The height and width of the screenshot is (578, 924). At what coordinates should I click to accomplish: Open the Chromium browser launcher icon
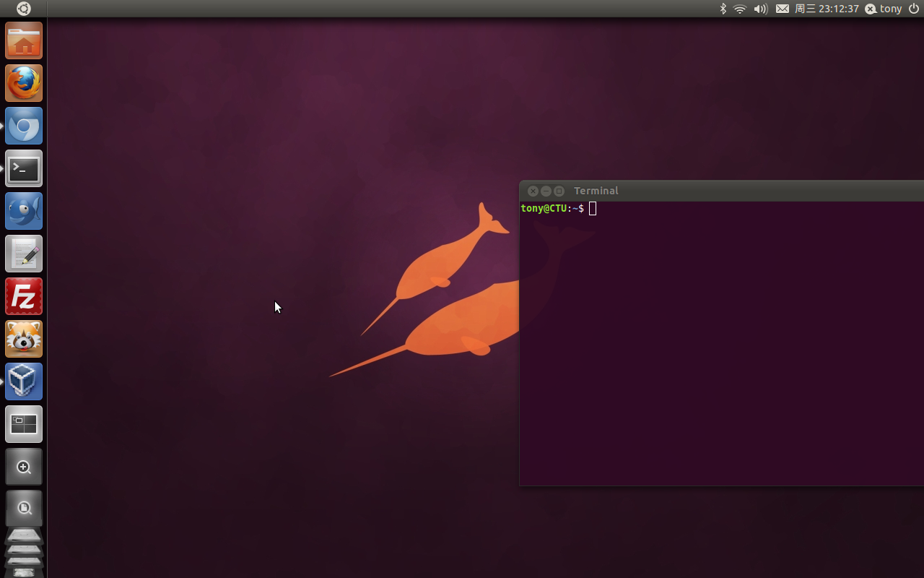pos(24,126)
